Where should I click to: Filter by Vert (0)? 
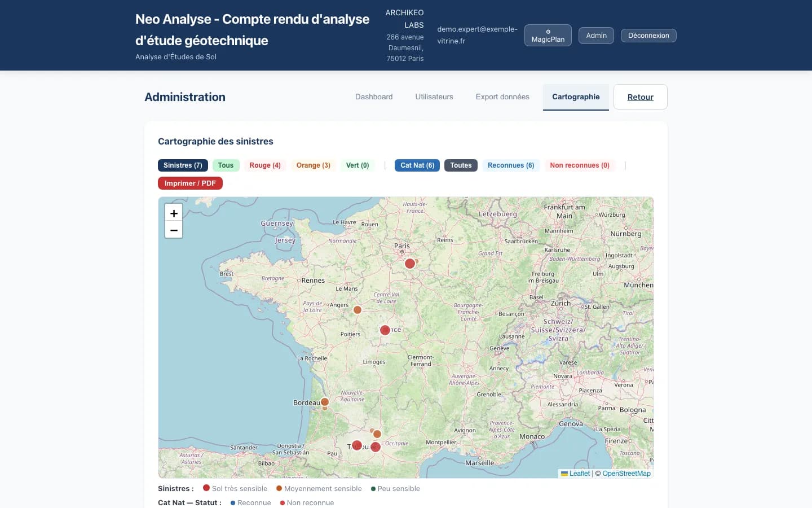[358, 165]
